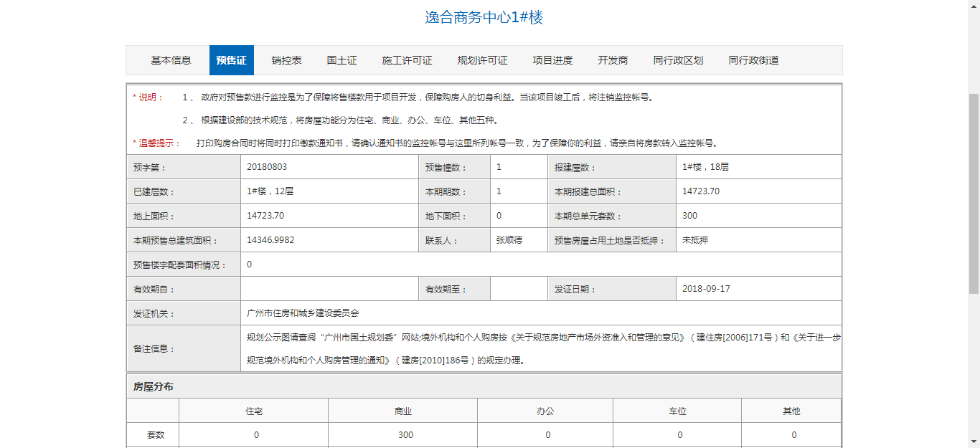Select the 同行政区划 tab
The width and height of the screenshot is (980, 448).
(x=678, y=60)
